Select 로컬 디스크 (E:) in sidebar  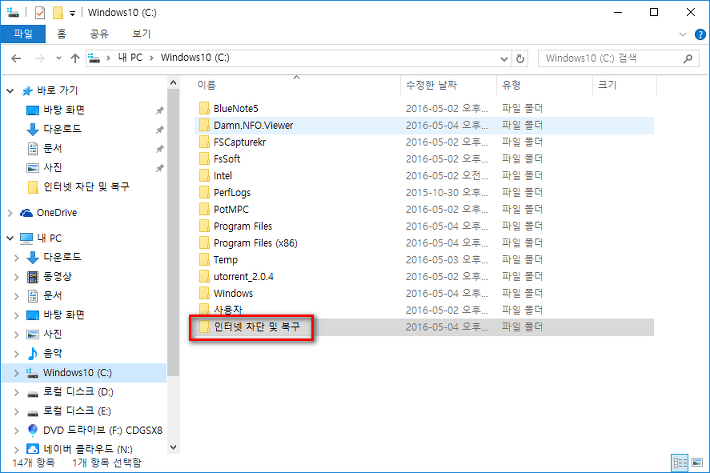[77, 411]
